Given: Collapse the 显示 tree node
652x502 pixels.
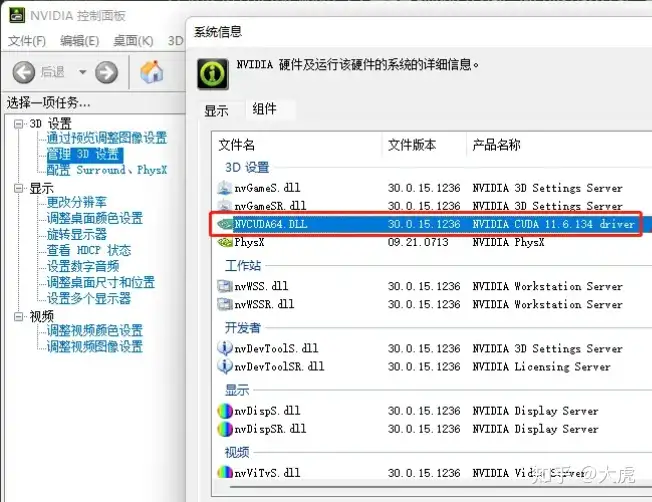Looking at the screenshot, I should point(18,188).
